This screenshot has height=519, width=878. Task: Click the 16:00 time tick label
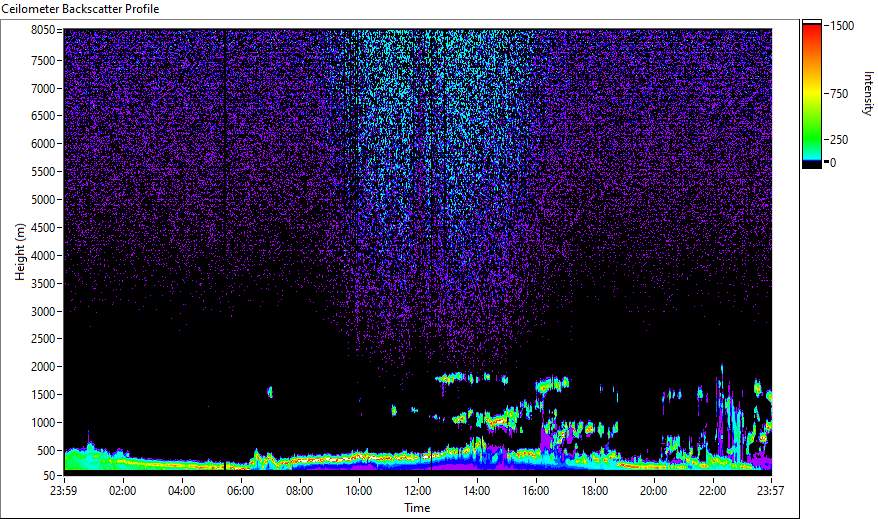(536, 491)
